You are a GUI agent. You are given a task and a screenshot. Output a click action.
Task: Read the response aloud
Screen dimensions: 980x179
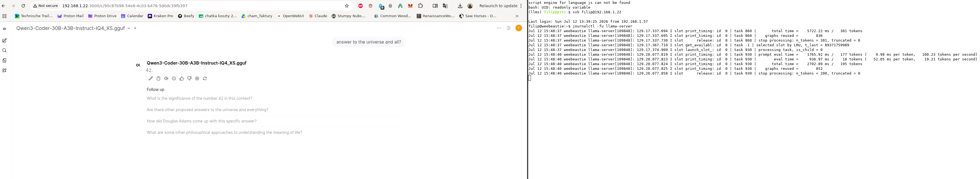[x=166, y=78]
